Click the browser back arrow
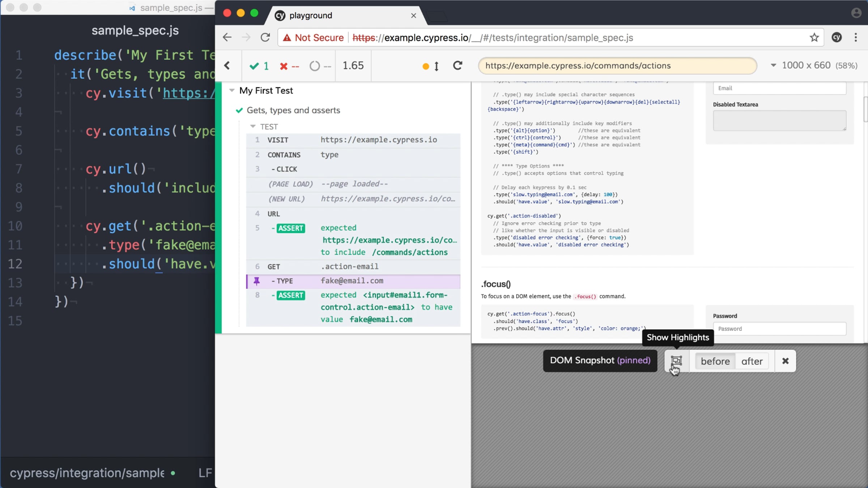The height and width of the screenshot is (488, 868). 227,37
